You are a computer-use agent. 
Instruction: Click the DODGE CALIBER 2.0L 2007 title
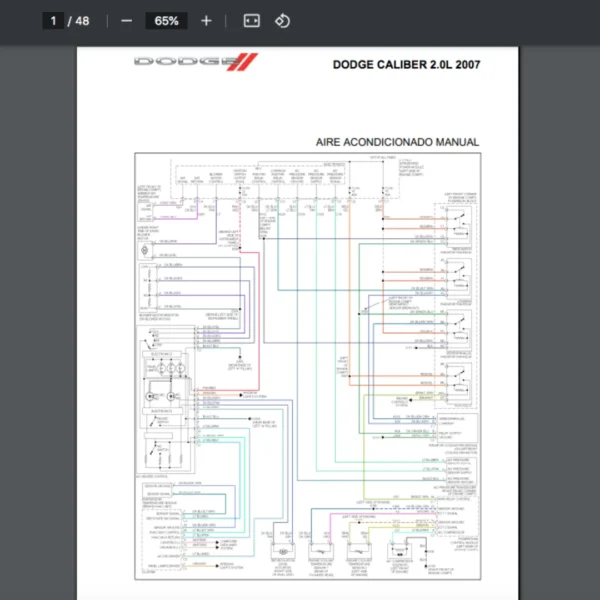[406, 65]
